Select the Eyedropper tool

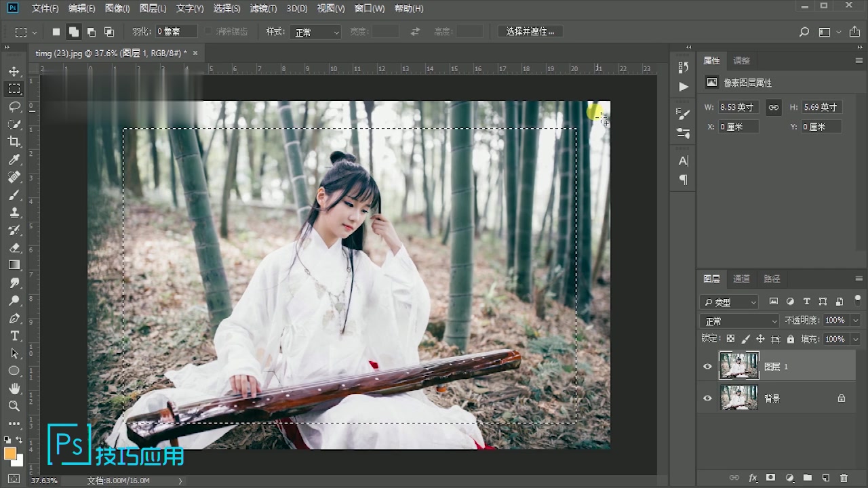[14, 159]
